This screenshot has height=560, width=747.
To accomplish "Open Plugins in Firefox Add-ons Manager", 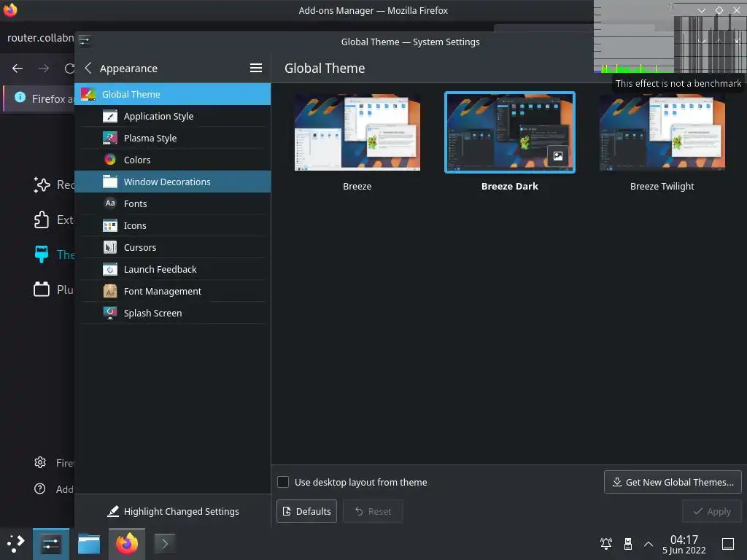I will [53, 289].
